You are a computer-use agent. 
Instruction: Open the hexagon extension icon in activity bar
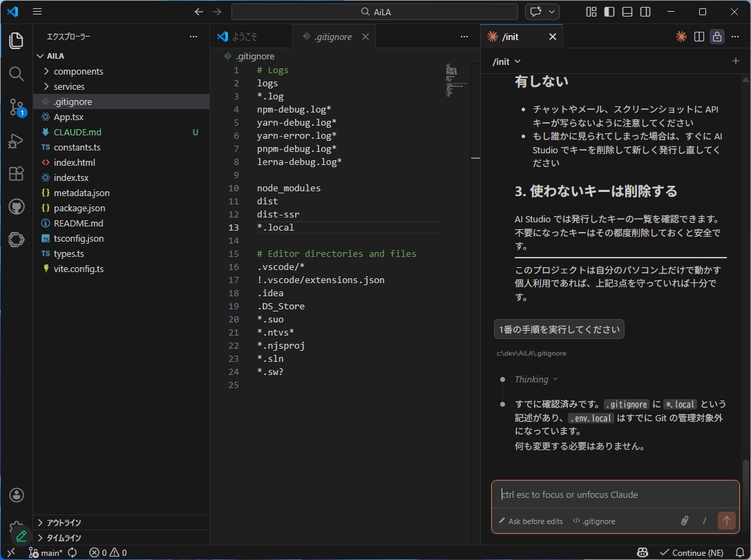[x=17, y=239]
